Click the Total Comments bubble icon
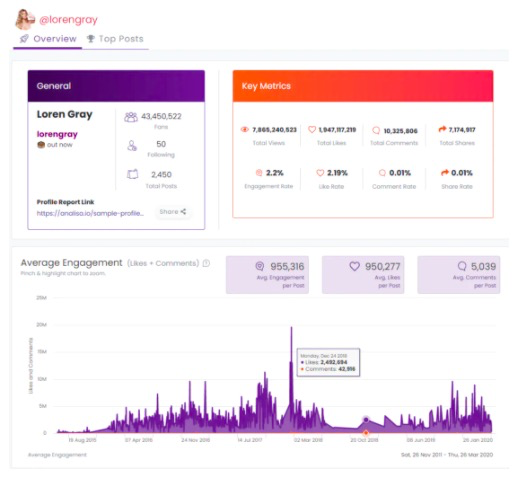The height and width of the screenshot is (481, 518). pyautogui.click(x=376, y=130)
